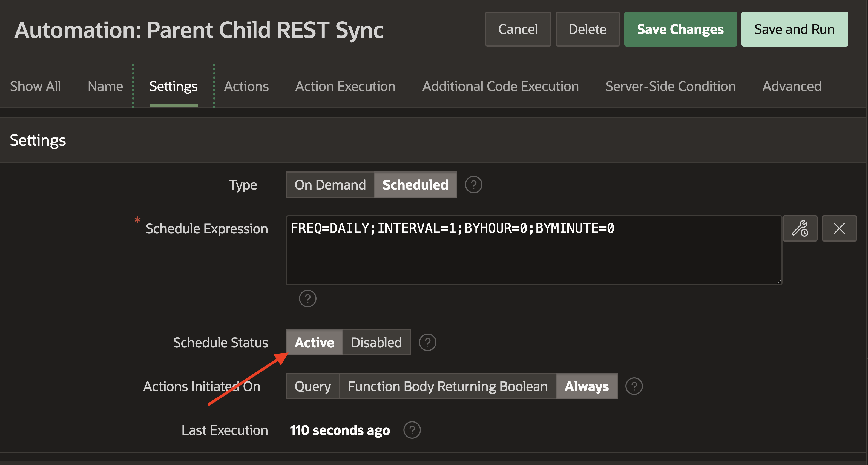The width and height of the screenshot is (868, 465).
Task: Open the Server-Side Condition tab
Action: (670, 86)
